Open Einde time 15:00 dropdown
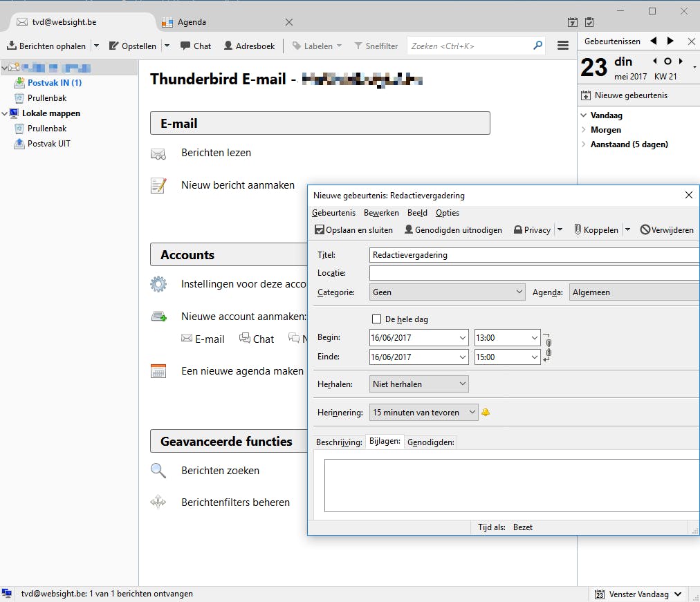Screen dimensions: 700x602 (x=535, y=357)
